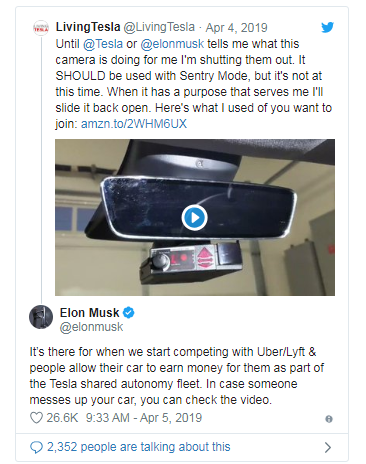This screenshot has height=464, width=366.
Task: Open the LivingTesla profile avatar
Action: pyautogui.click(x=41, y=28)
